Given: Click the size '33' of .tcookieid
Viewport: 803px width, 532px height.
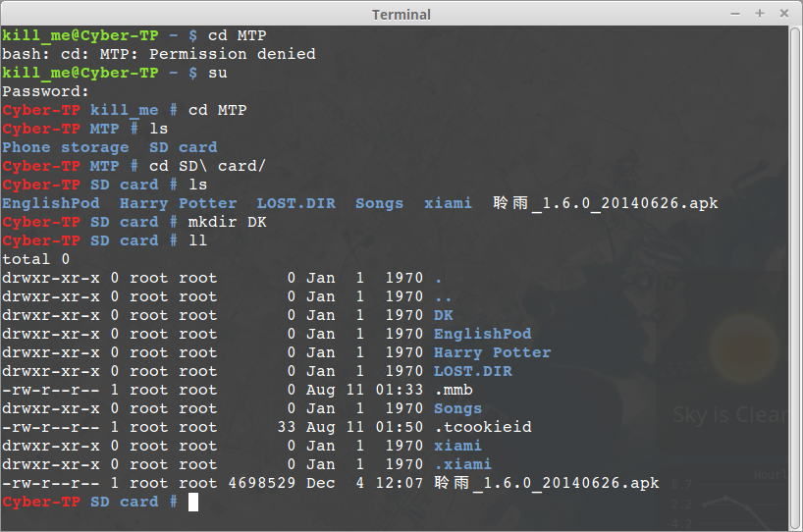Looking at the screenshot, I should click(287, 427).
